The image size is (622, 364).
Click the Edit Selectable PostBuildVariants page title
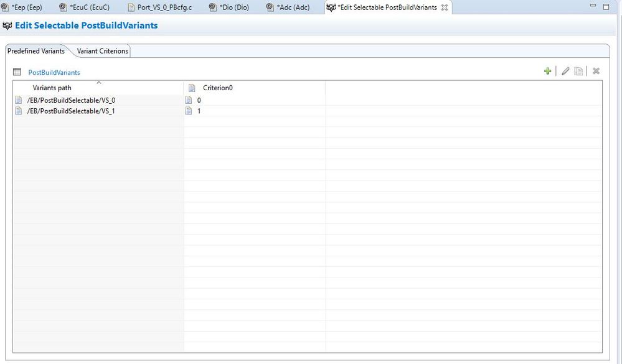pyautogui.click(x=87, y=26)
